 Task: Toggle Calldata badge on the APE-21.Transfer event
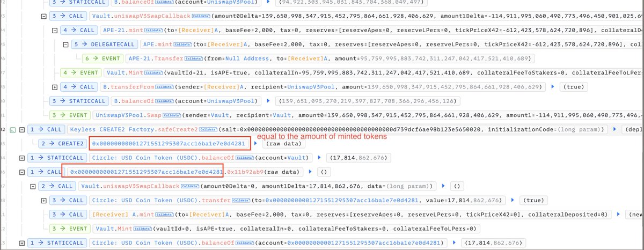195,58
